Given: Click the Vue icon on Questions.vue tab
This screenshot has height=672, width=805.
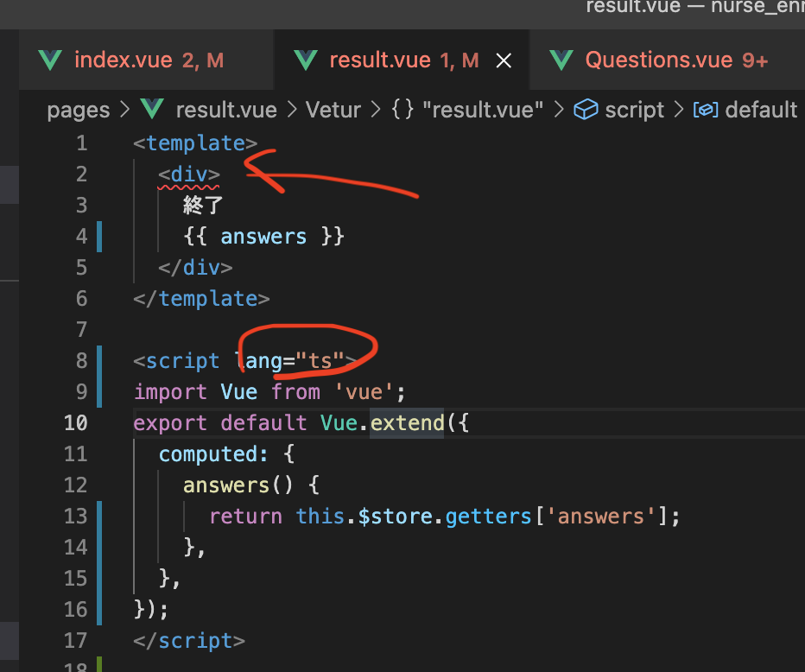Looking at the screenshot, I should coord(561,60).
